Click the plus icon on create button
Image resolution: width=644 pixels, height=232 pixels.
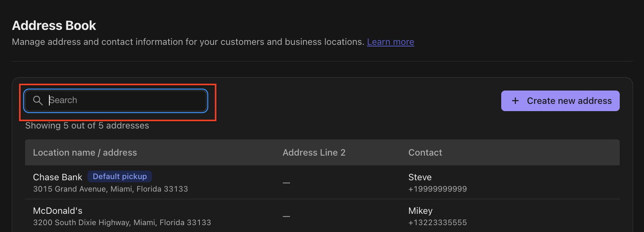(515, 101)
